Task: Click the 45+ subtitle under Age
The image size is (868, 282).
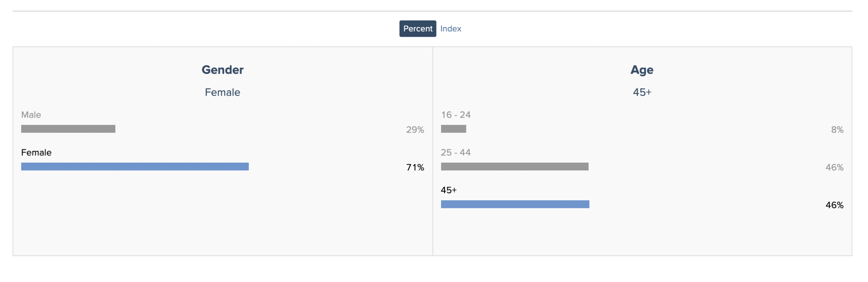Action: click(642, 92)
